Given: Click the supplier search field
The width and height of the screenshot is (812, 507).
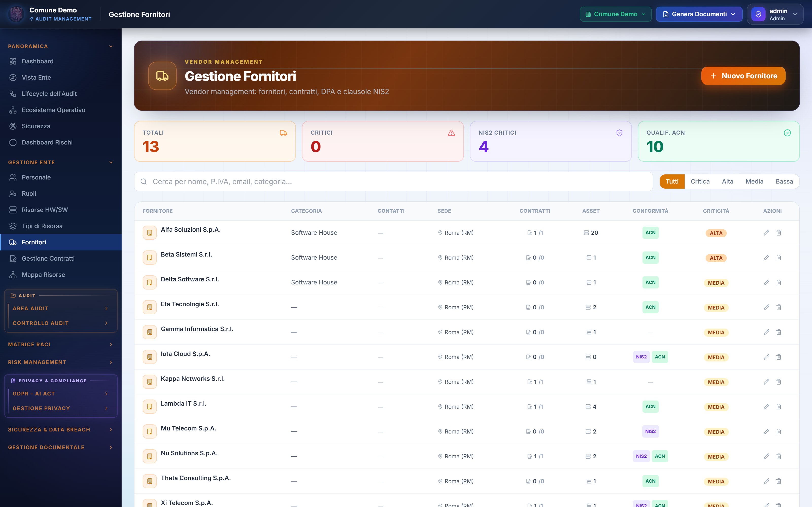Looking at the screenshot, I should tap(393, 182).
